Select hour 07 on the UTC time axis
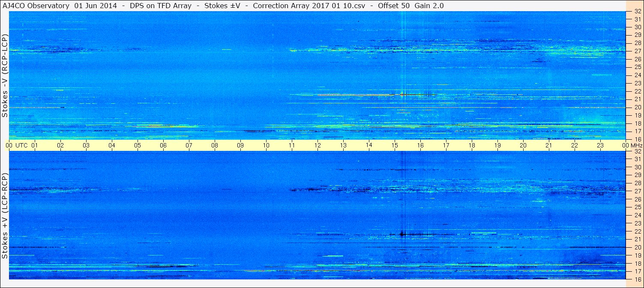This screenshot has height=288, width=644. 189,145
